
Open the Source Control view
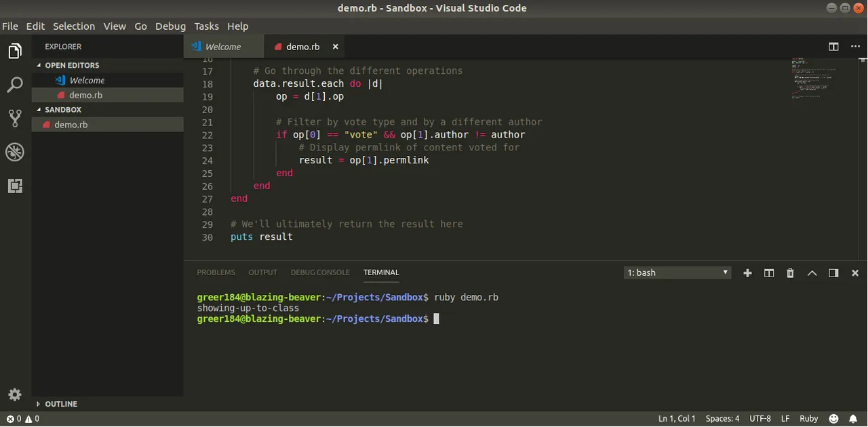pos(15,118)
